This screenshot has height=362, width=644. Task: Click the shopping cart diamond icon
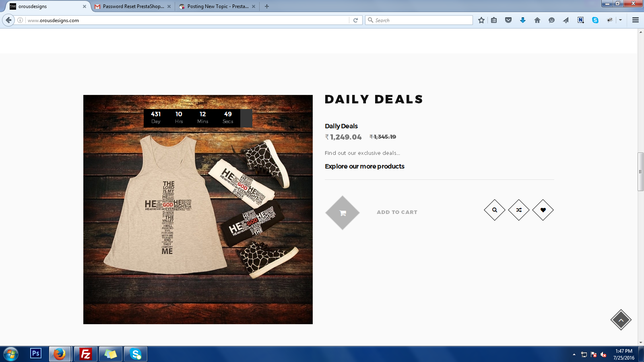pyautogui.click(x=343, y=213)
